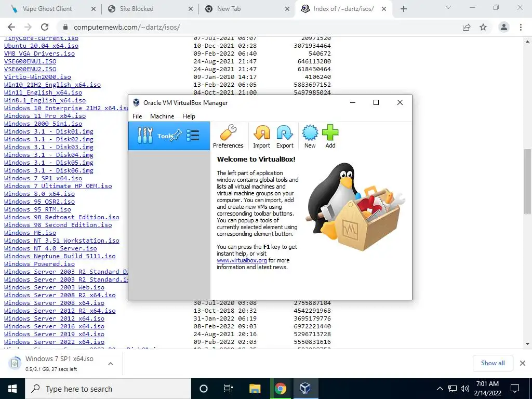This screenshot has width=532, height=399.
Task: Open Windows Server 2022 x64.iso link
Action: pyautogui.click(x=54, y=342)
